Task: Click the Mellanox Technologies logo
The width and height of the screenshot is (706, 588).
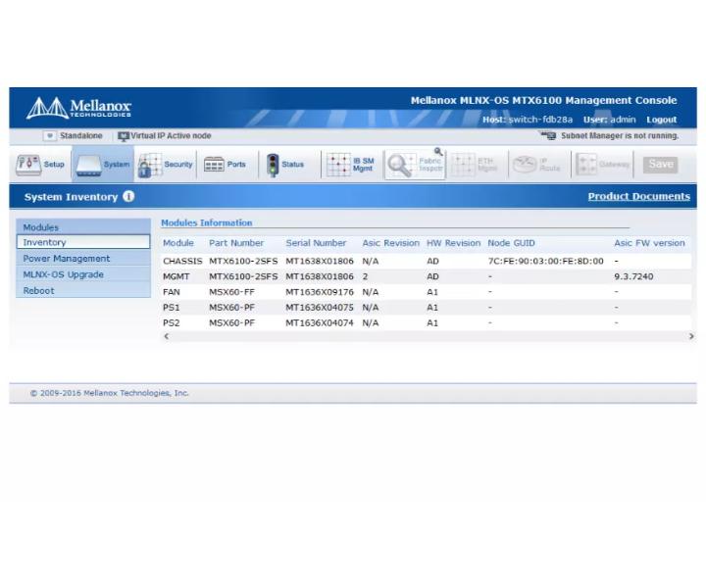Action: point(78,108)
